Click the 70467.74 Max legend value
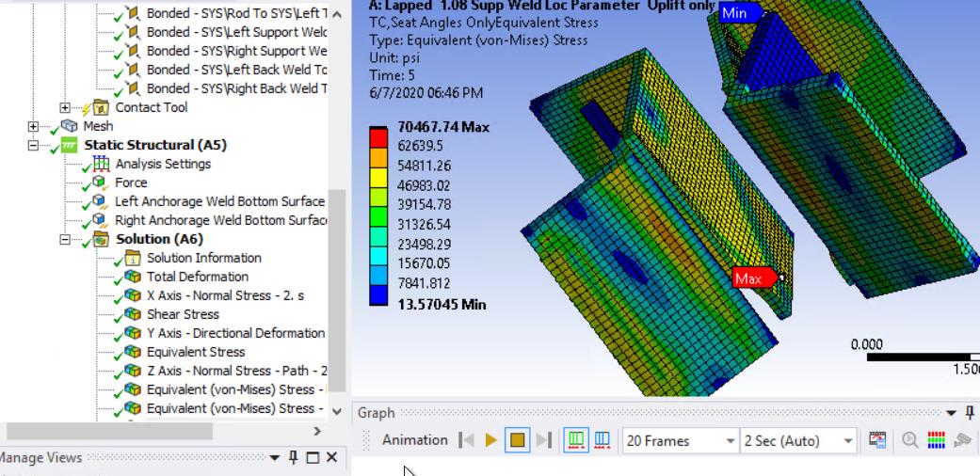 (x=443, y=127)
